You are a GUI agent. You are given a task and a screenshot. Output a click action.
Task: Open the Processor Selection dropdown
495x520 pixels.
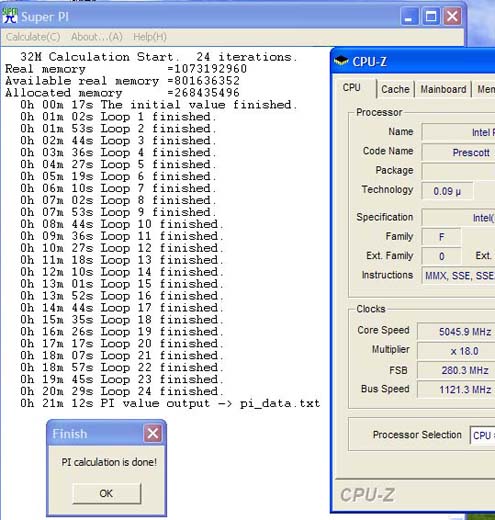(x=482, y=435)
